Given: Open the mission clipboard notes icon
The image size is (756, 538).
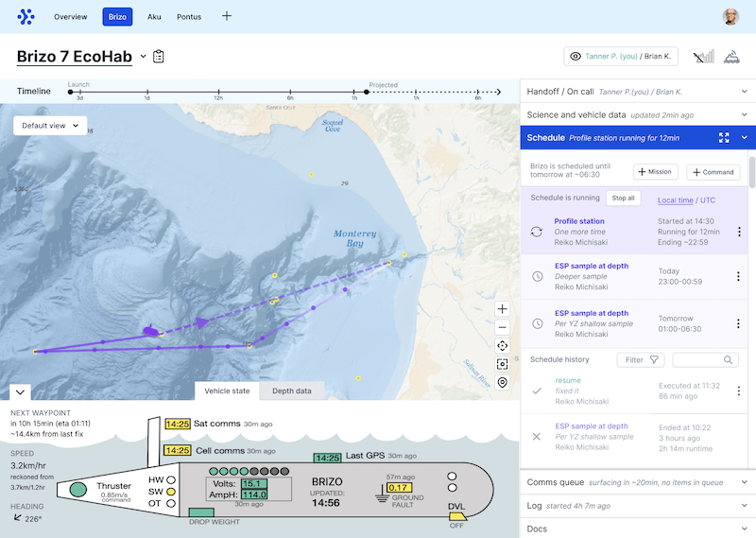Looking at the screenshot, I should (x=159, y=57).
